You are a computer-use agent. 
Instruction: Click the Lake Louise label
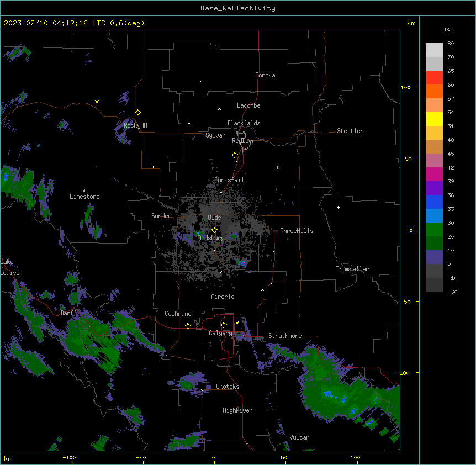(x=10, y=267)
